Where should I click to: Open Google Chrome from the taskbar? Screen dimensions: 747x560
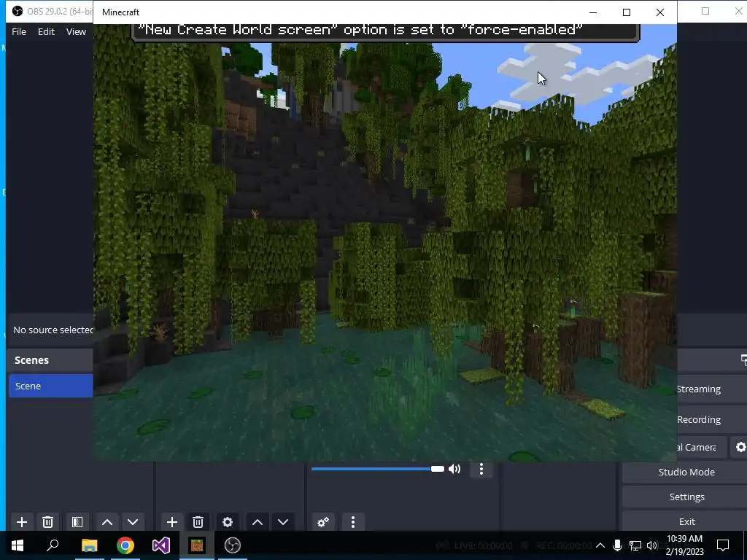[x=125, y=545]
